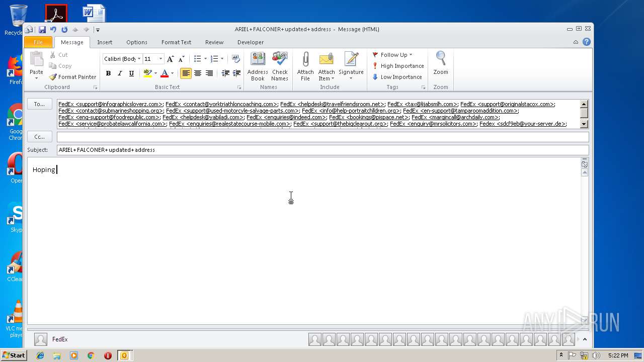Toggle Align Text Right
Screen dimensions: 644x362
(x=209, y=73)
